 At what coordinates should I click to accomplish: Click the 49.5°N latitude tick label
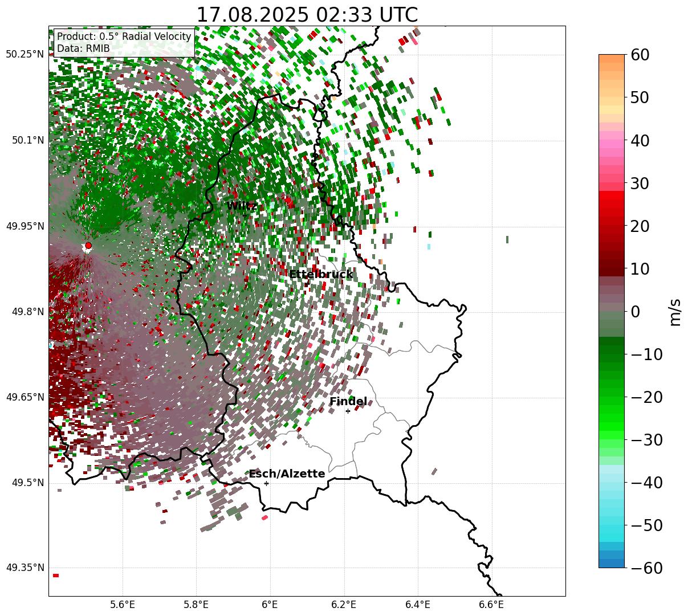pos(28,483)
